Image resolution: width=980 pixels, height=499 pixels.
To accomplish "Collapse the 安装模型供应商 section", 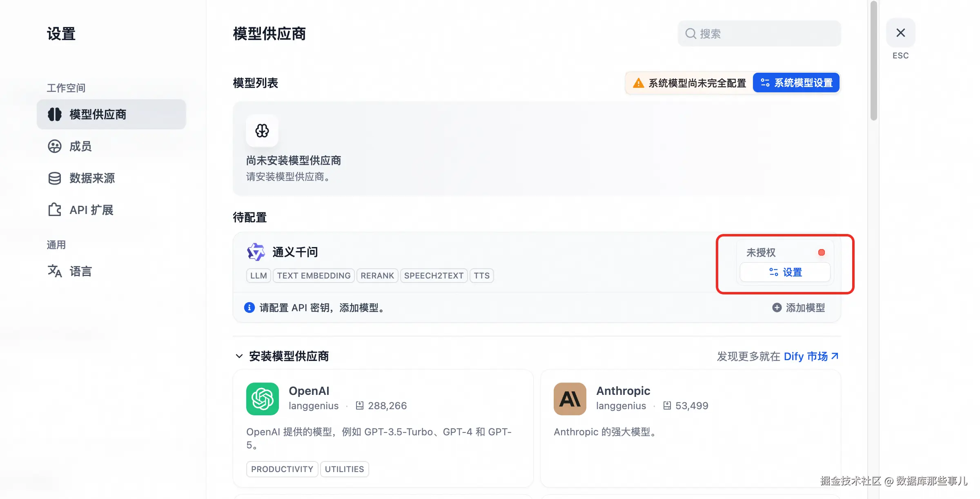I will tap(239, 356).
